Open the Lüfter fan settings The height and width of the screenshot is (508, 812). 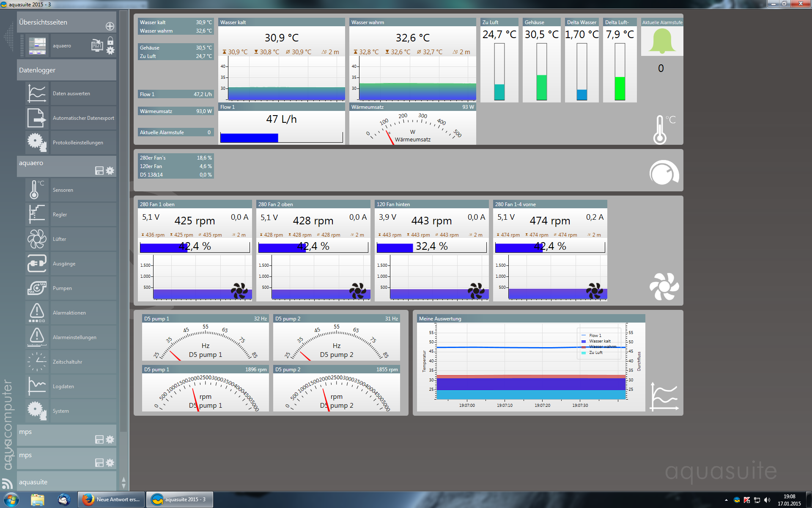pos(59,239)
